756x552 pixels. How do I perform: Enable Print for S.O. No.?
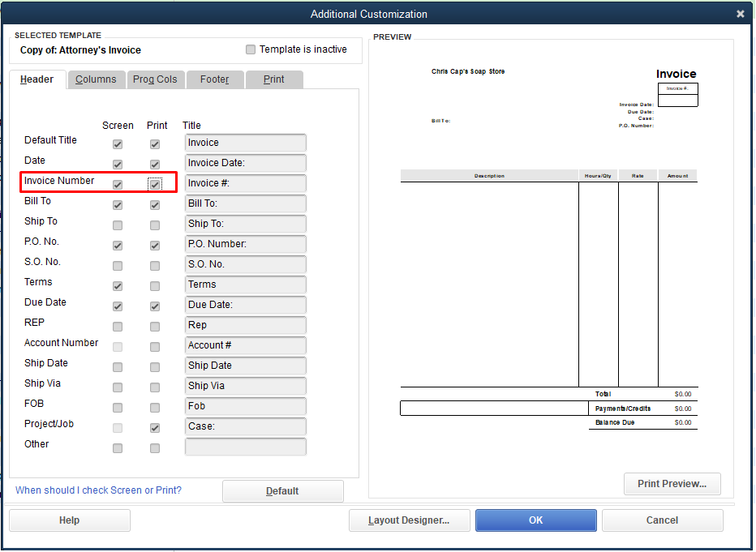(x=155, y=265)
